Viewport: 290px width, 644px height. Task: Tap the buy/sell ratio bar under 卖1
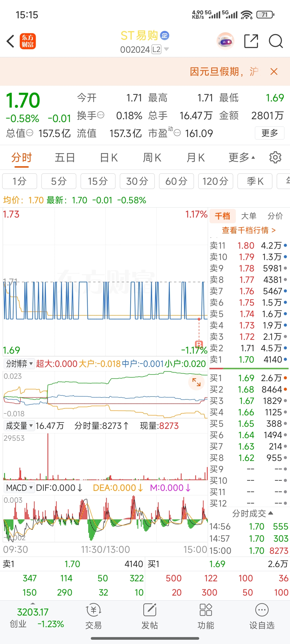249,369
